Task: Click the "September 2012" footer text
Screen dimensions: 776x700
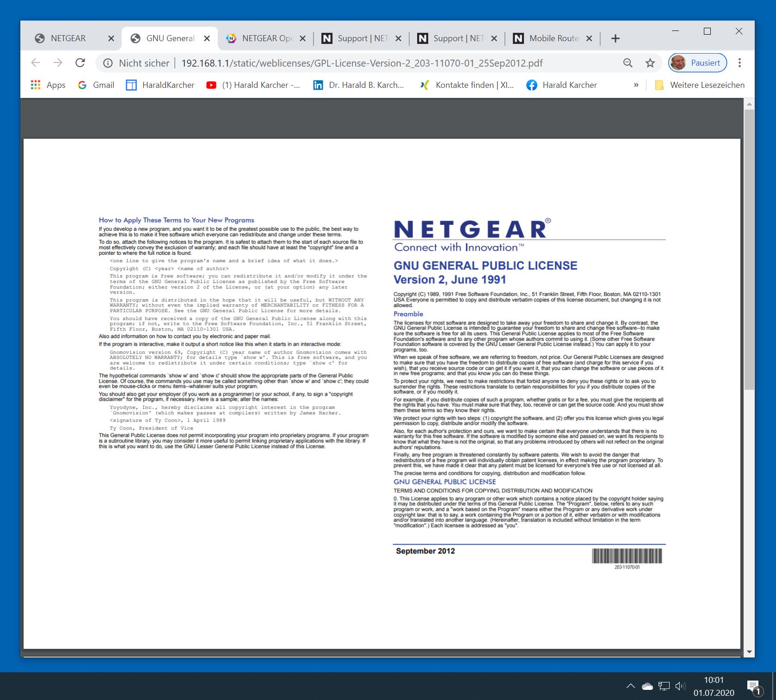Action: 425,551
